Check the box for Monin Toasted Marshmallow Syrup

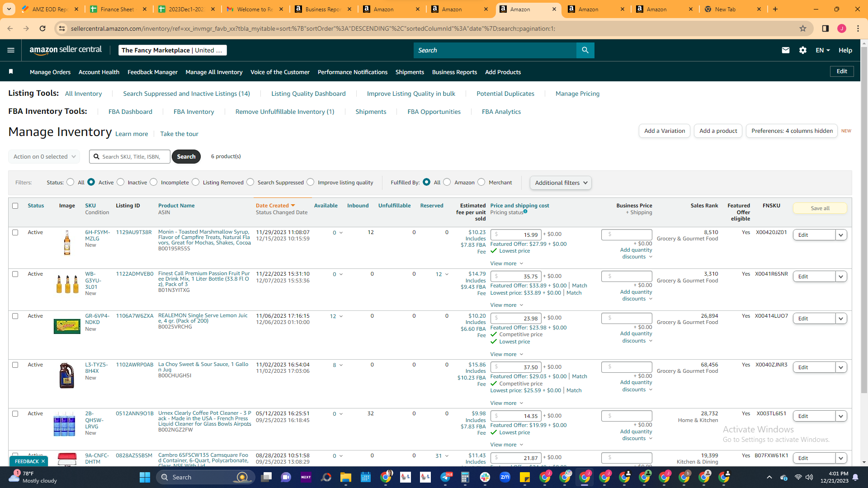pyautogui.click(x=15, y=232)
